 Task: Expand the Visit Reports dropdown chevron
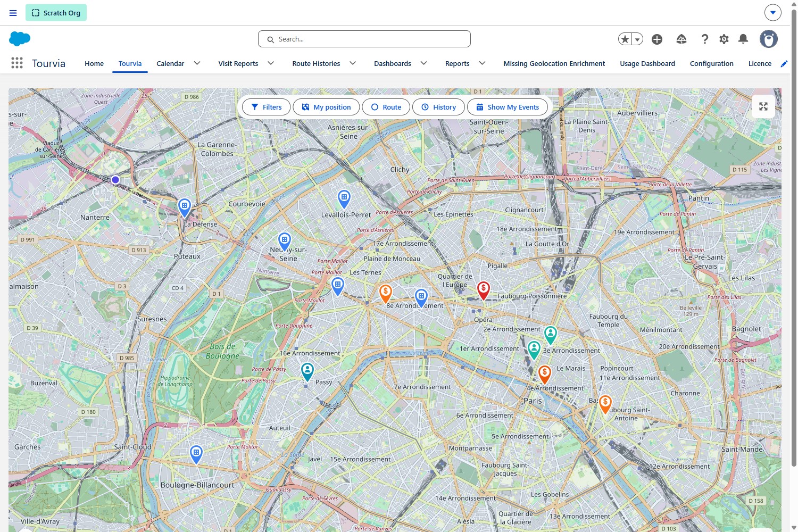271,63
